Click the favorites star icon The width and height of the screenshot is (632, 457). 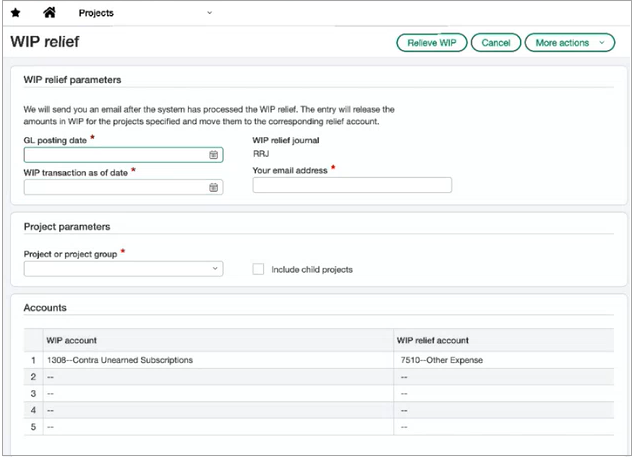(x=15, y=13)
